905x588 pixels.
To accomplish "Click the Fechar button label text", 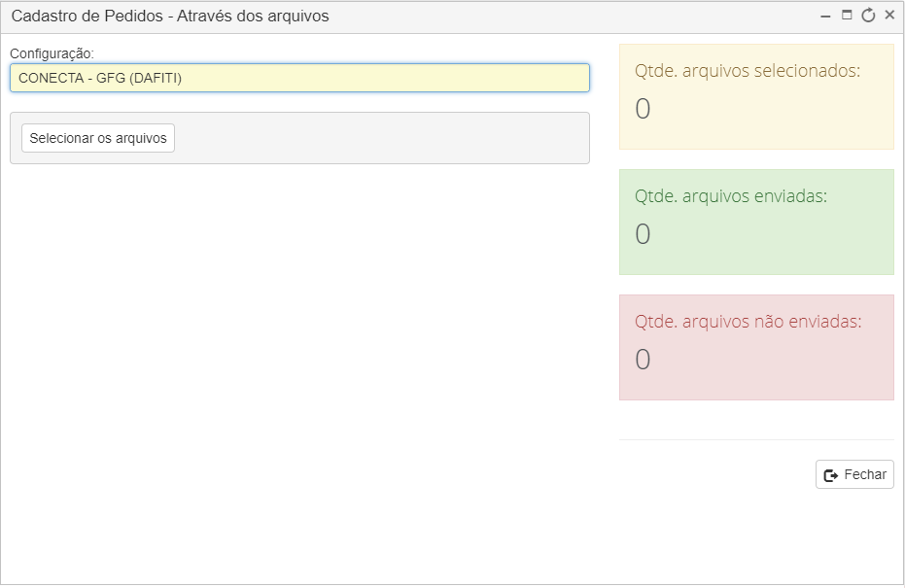I will (864, 474).
